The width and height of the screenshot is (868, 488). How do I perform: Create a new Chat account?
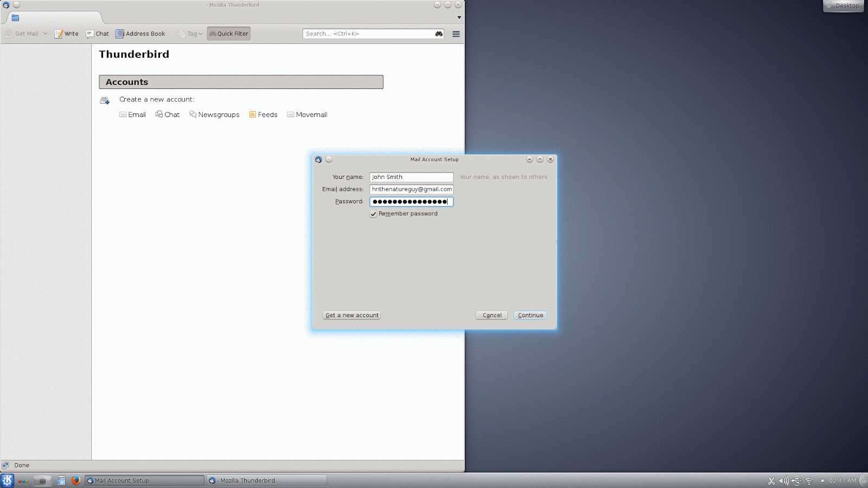point(168,114)
